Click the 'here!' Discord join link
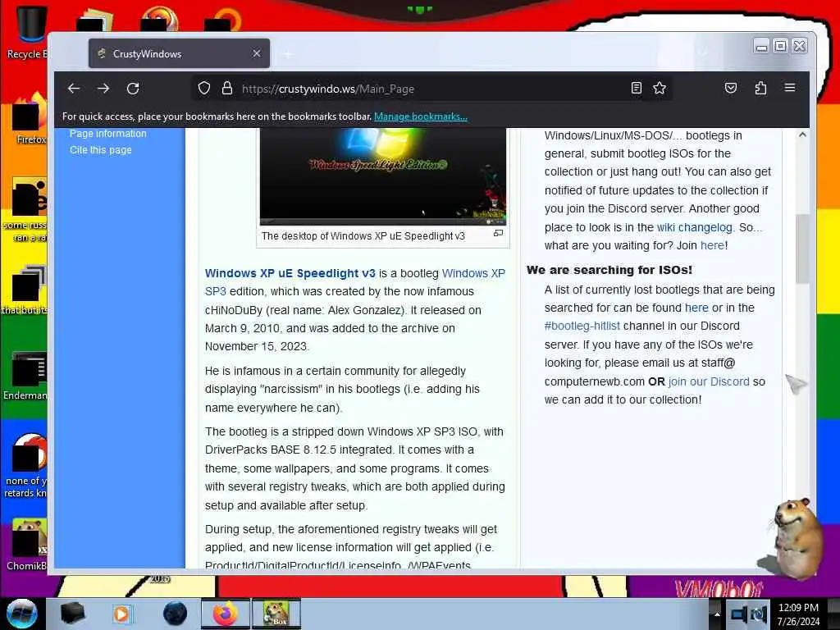This screenshot has width=840, height=630. coord(712,245)
